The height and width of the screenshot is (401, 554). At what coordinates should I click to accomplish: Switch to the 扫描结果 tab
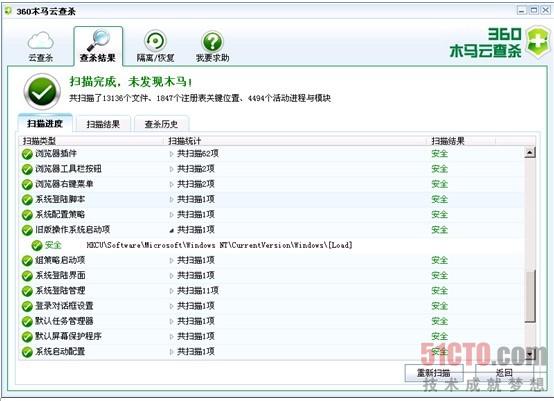pyautogui.click(x=103, y=124)
